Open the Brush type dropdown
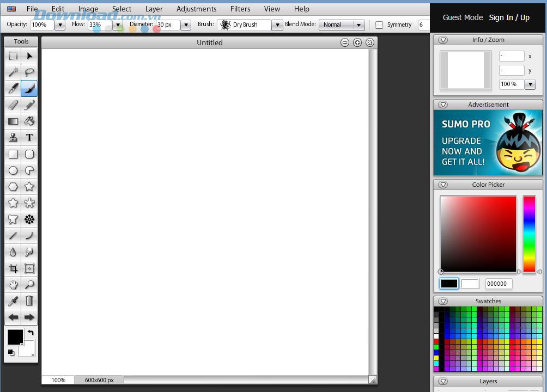This screenshot has width=547, height=392. (277, 24)
